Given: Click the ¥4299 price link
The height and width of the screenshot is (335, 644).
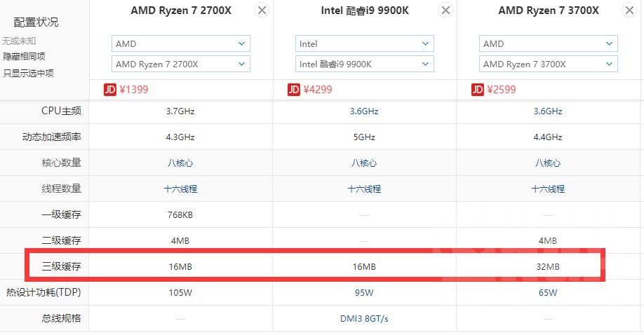Looking at the screenshot, I should [318, 90].
